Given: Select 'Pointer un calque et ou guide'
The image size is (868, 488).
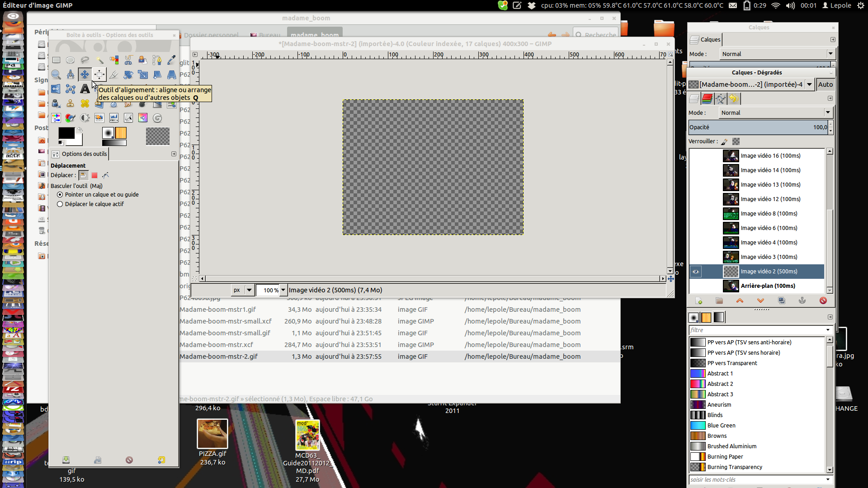Looking at the screenshot, I should click(x=60, y=195).
